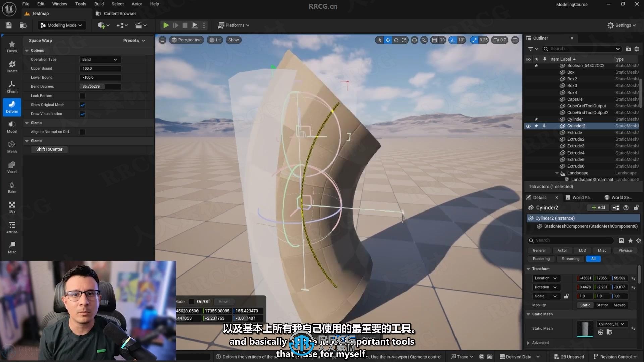644x362 pixels.
Task: Open the Perspective view button
Action: [186, 40]
